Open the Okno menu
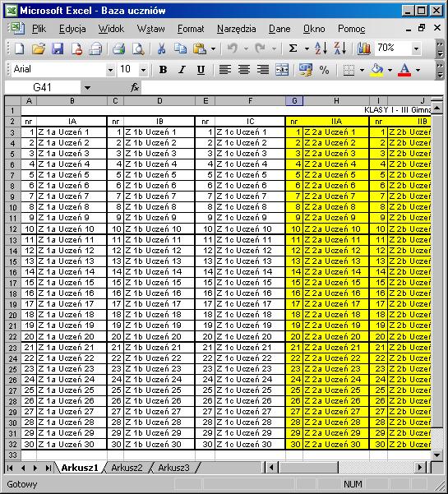 pyautogui.click(x=314, y=29)
